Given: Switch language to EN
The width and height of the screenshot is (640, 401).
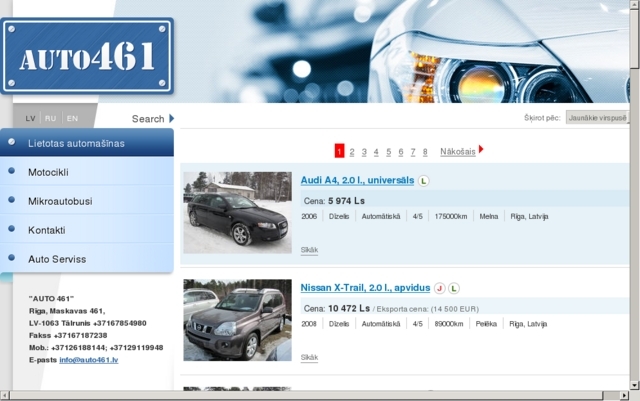Looking at the screenshot, I should (x=72, y=118).
